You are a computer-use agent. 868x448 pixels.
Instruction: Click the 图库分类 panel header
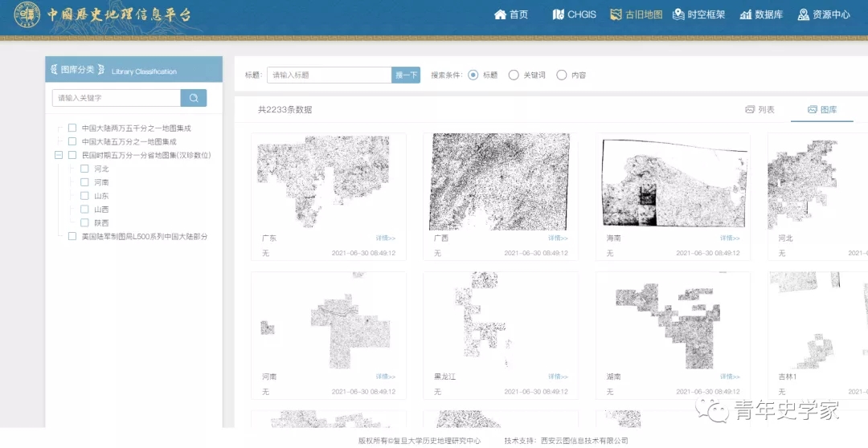point(134,70)
